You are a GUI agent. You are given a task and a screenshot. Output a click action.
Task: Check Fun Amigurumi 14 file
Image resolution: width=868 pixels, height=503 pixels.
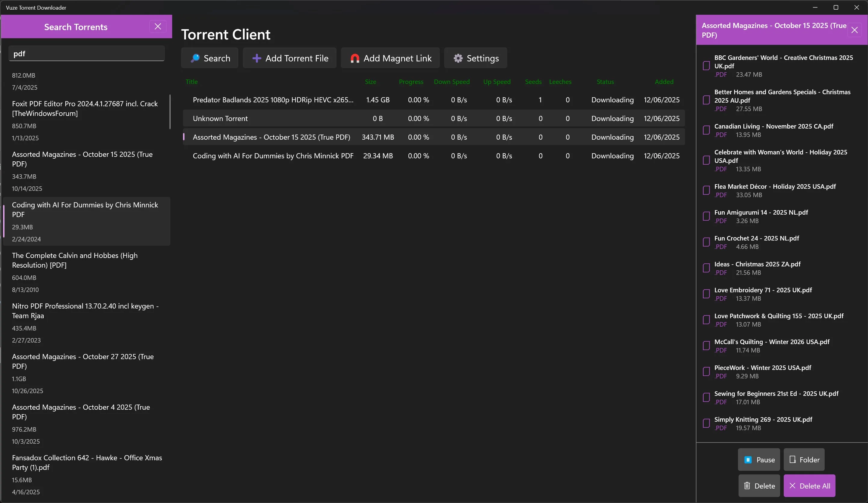pyautogui.click(x=706, y=216)
